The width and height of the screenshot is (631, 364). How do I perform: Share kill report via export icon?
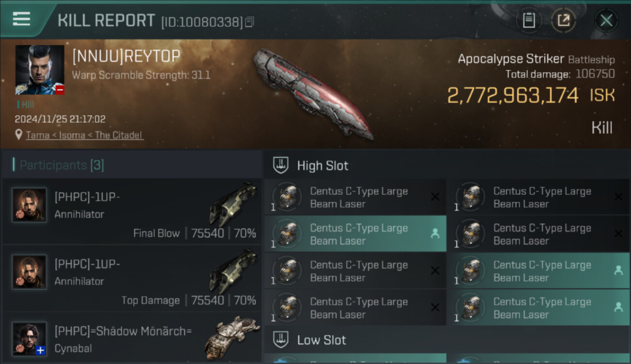point(563,20)
